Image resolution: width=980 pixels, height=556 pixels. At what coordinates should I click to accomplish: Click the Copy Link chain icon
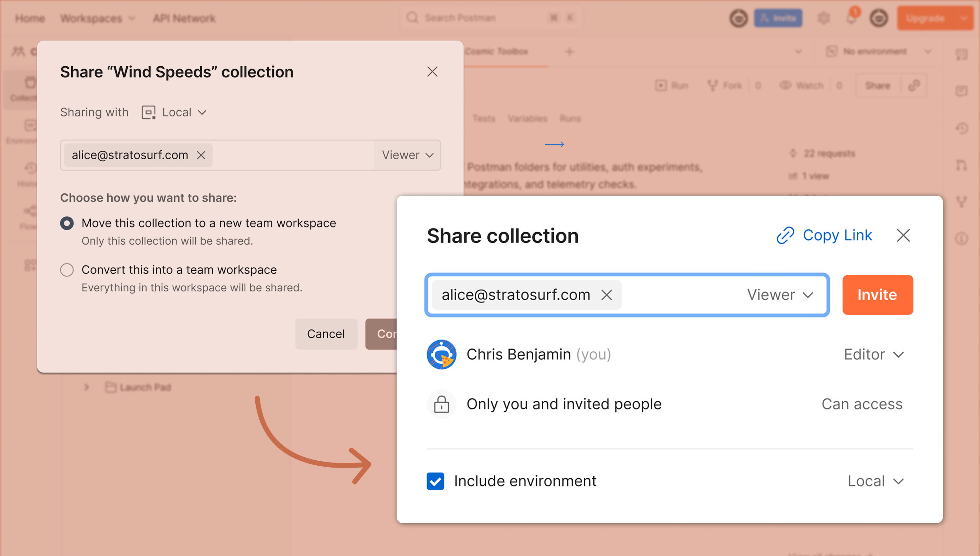click(x=785, y=235)
